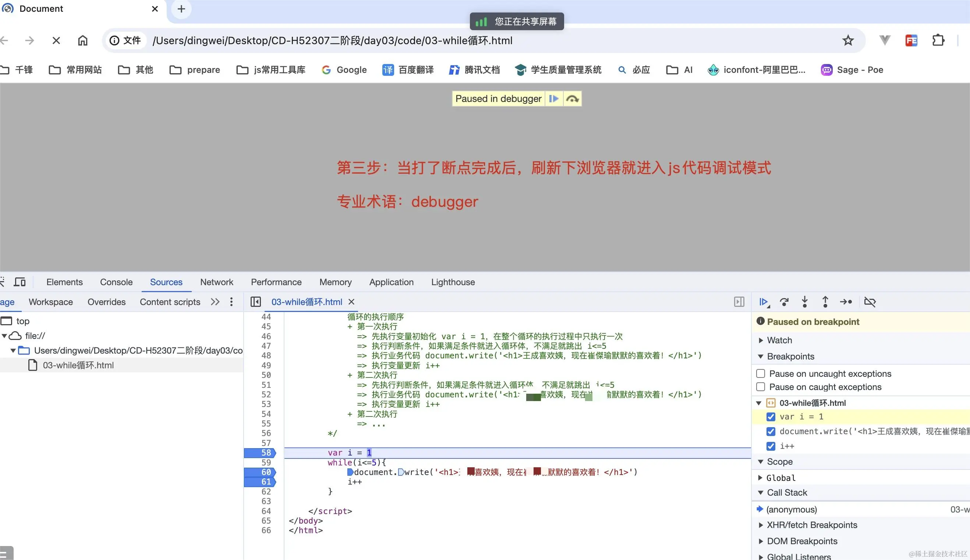Uncheck the i++ breakpoint checkbox
This screenshot has width=970, height=560.
click(x=771, y=446)
